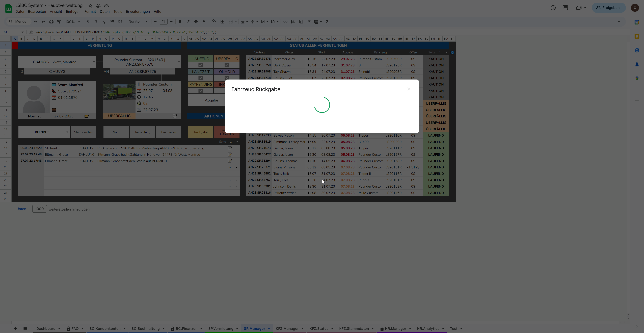Toggle the LAUFEND checkbox
The height and width of the screenshot is (333, 644).
pyautogui.click(x=201, y=65)
